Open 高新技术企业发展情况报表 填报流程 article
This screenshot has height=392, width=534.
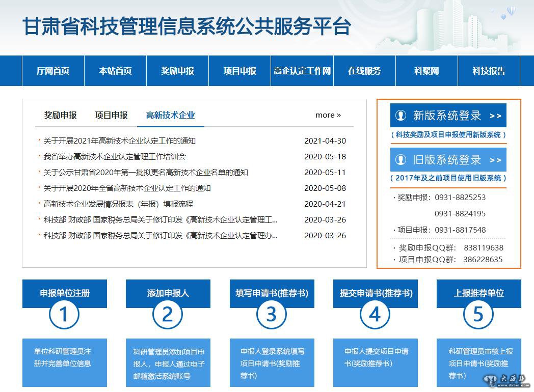coord(118,204)
